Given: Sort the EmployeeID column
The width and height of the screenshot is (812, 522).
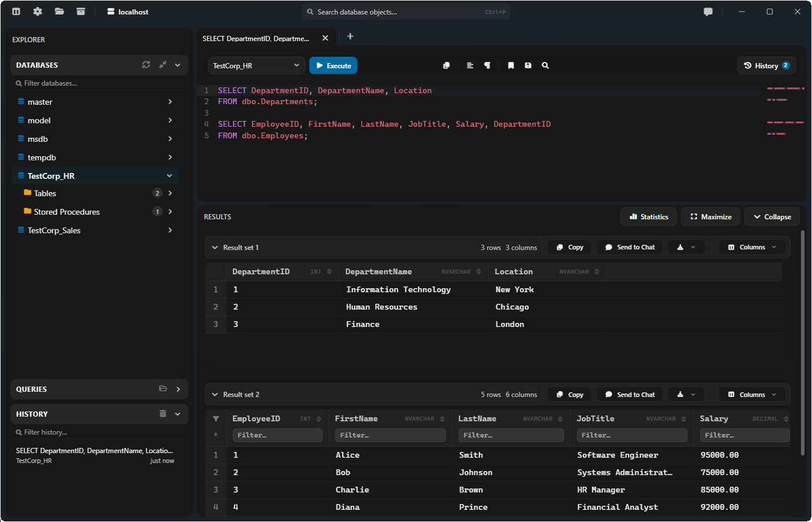Looking at the screenshot, I should click(x=319, y=418).
